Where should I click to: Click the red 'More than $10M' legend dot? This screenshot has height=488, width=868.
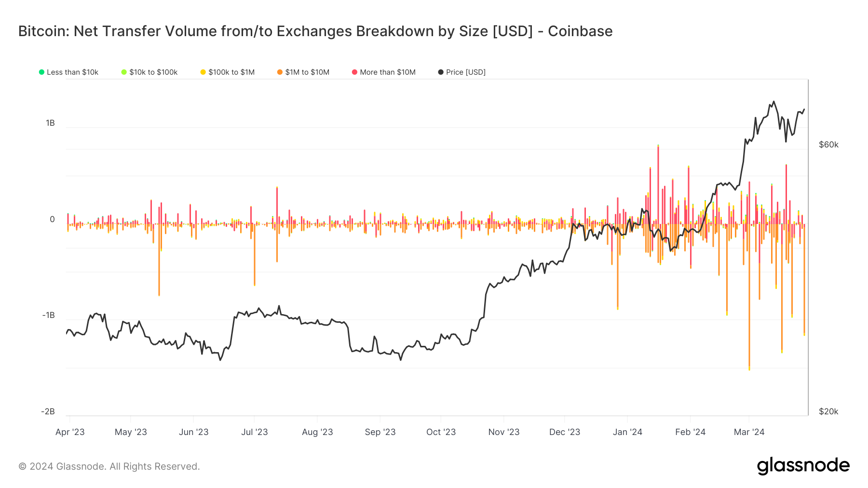point(354,72)
